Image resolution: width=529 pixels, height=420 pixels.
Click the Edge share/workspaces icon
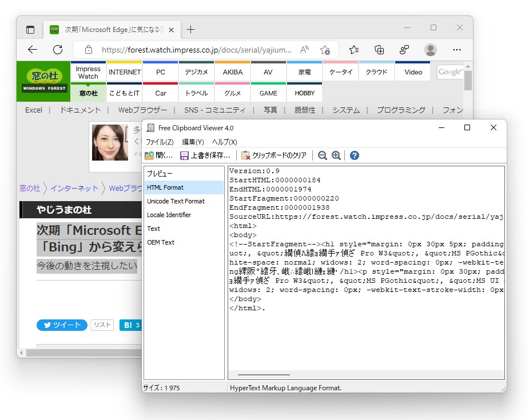coord(404,50)
